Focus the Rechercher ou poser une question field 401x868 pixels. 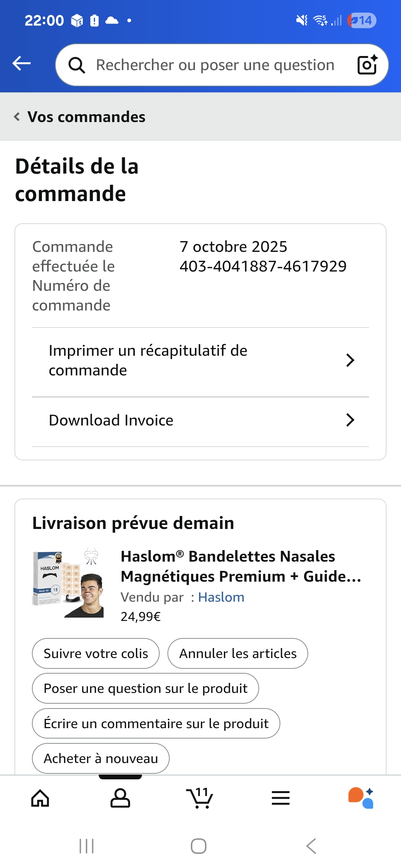(x=215, y=65)
